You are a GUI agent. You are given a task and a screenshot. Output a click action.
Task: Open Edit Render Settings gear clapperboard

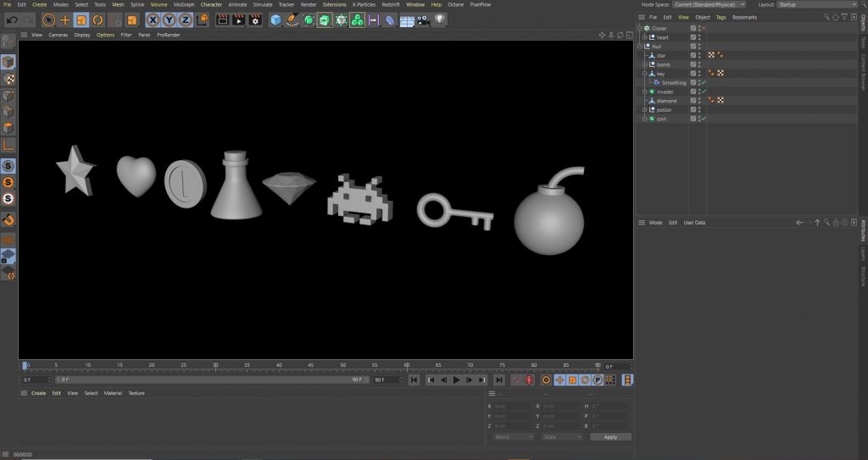tap(255, 20)
